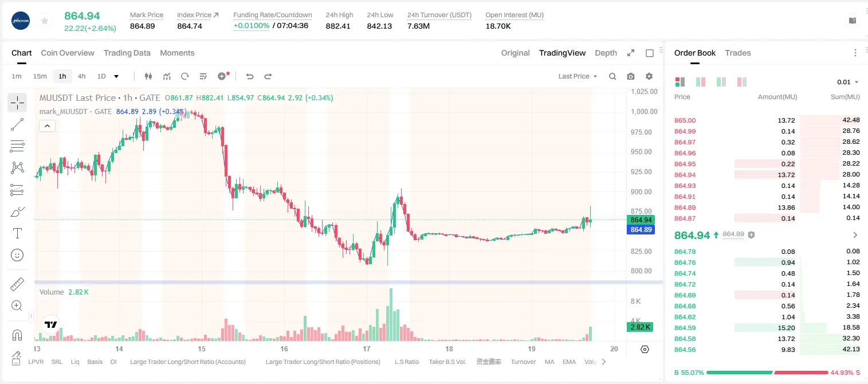Viewport: 868px width, 384px height.
Task: Open the guide book icon at top right
Action: pos(853,21)
